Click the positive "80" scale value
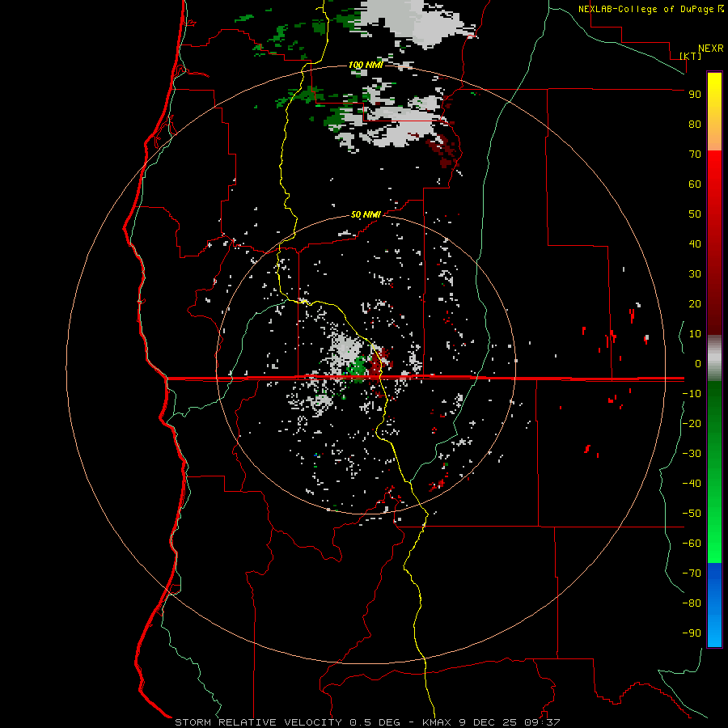 point(695,125)
